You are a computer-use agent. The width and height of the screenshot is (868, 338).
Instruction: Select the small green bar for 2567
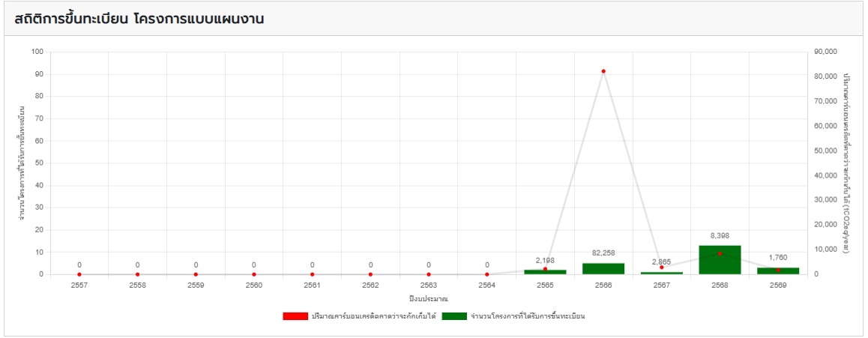661,273
